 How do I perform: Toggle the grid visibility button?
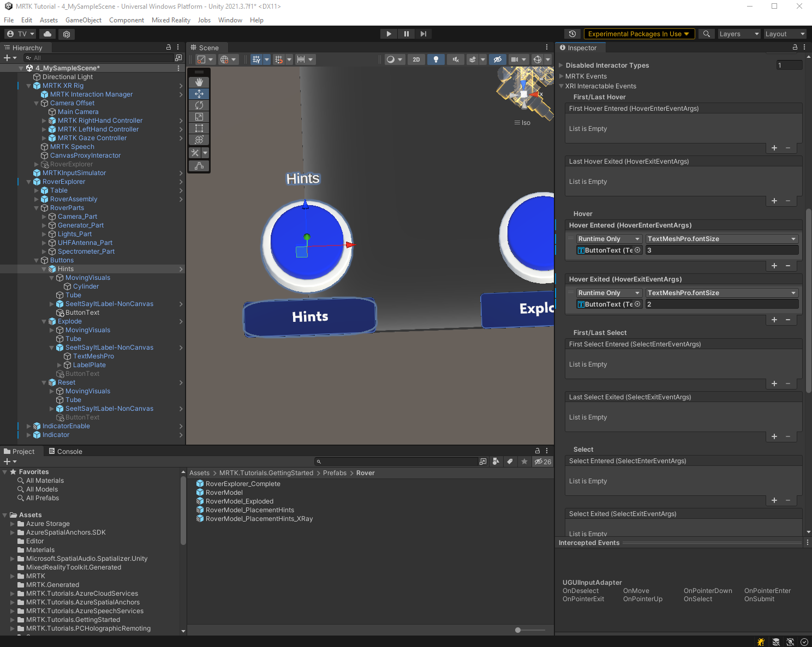pos(256,59)
